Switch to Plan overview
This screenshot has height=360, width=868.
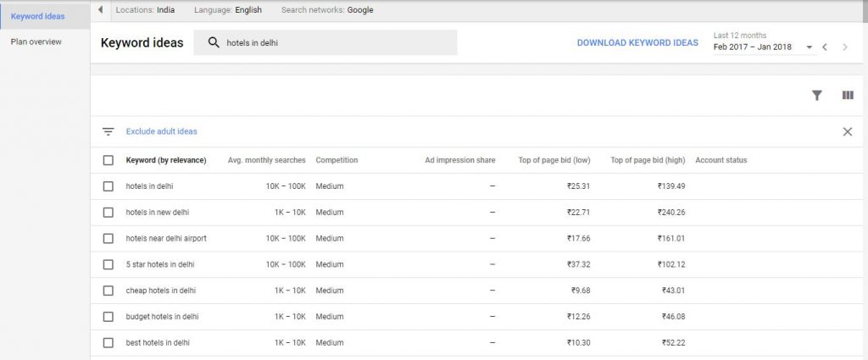point(36,42)
